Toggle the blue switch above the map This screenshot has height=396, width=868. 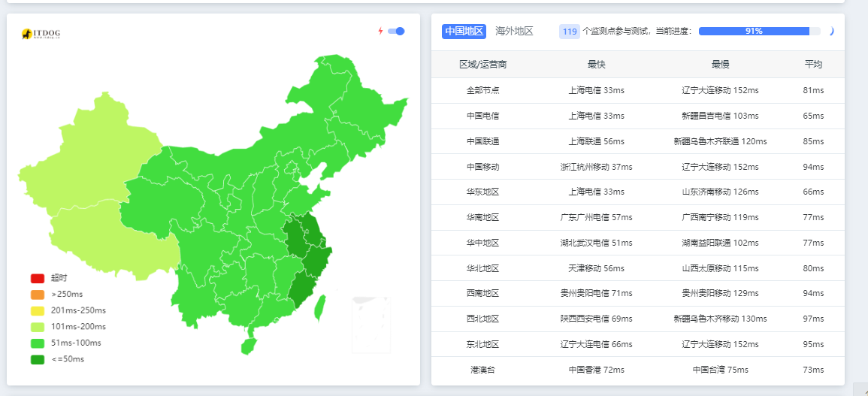click(396, 32)
